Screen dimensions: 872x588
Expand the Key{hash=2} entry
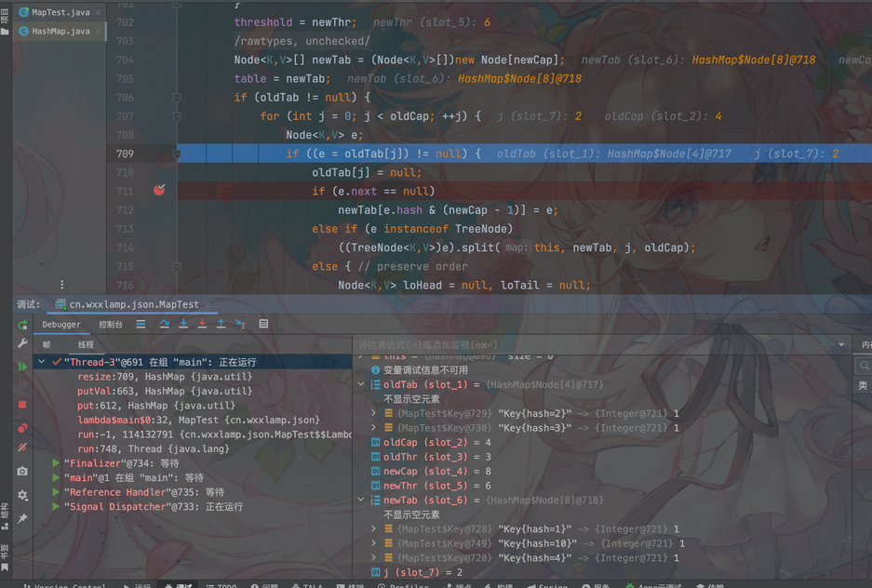coord(374,413)
